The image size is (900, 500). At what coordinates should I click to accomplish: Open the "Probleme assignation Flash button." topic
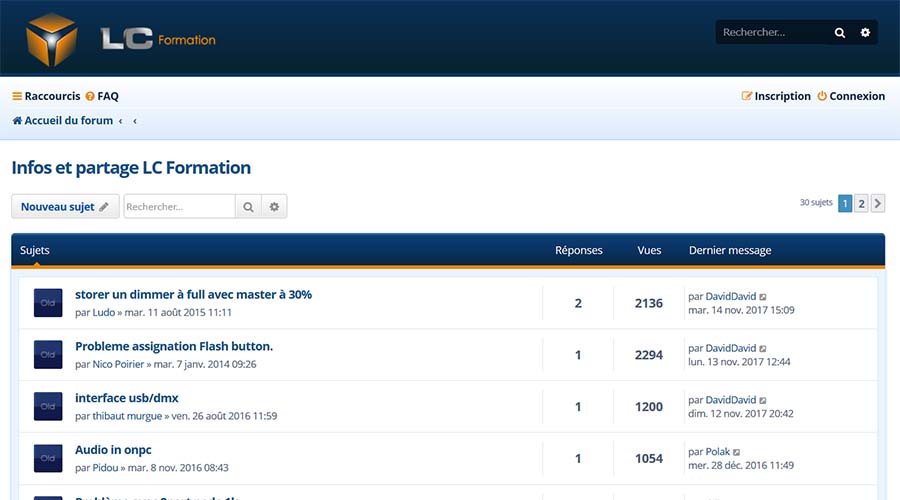tap(174, 346)
